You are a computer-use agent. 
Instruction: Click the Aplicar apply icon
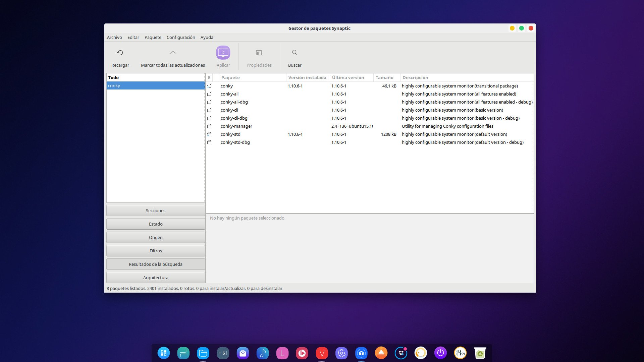(x=223, y=53)
